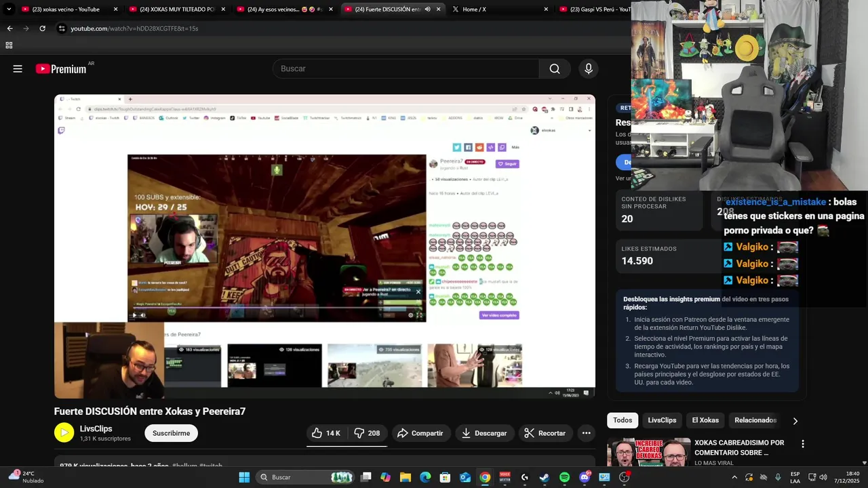Mute the 'Fuerte DISCUSIÓN' tab audio icon
Image resolution: width=868 pixels, height=488 pixels.
click(427, 9)
